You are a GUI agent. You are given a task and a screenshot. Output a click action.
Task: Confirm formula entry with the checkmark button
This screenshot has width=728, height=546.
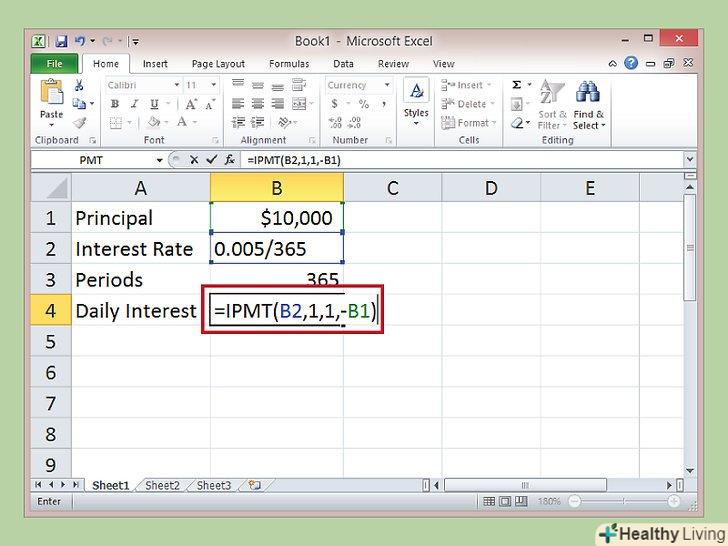coord(212,160)
